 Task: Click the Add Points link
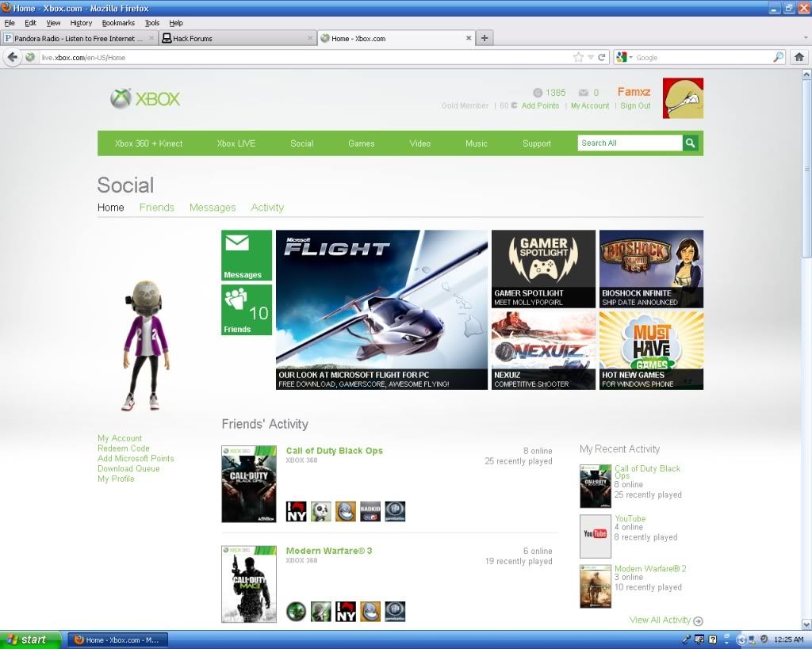point(540,105)
